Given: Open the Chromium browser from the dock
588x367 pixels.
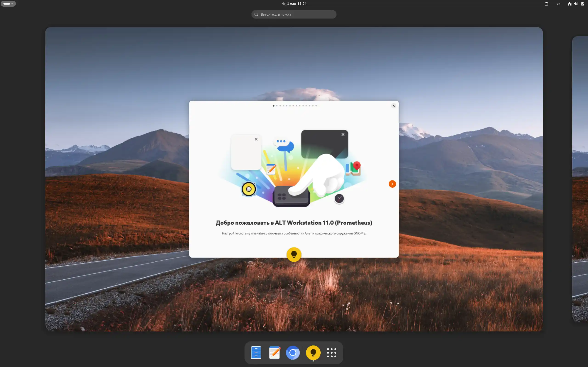Looking at the screenshot, I should 293,353.
